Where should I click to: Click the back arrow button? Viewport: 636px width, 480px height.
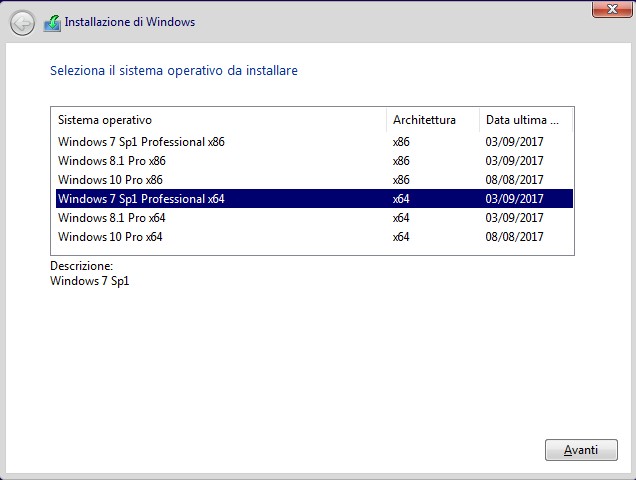[x=22, y=23]
